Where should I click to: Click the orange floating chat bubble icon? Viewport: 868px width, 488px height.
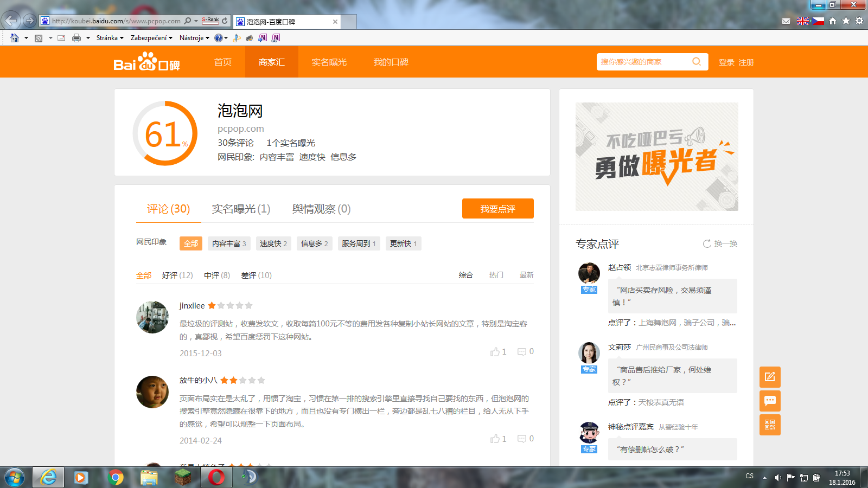click(x=770, y=401)
